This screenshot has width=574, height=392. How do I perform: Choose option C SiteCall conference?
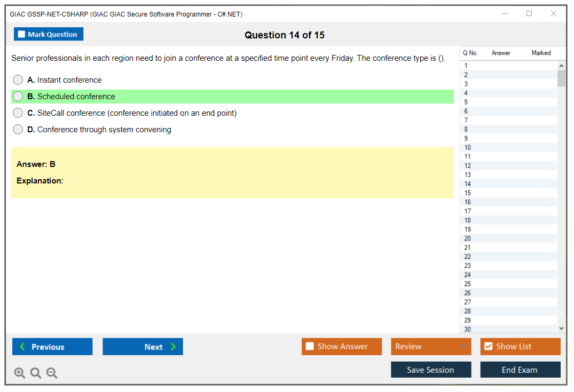pos(18,113)
